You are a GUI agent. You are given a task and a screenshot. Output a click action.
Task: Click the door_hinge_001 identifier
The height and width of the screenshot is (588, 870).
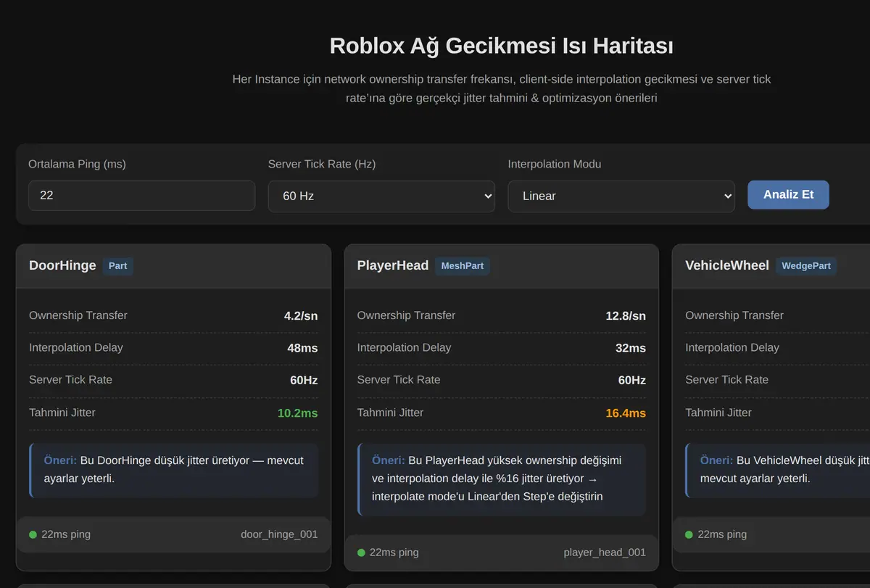[x=279, y=534]
